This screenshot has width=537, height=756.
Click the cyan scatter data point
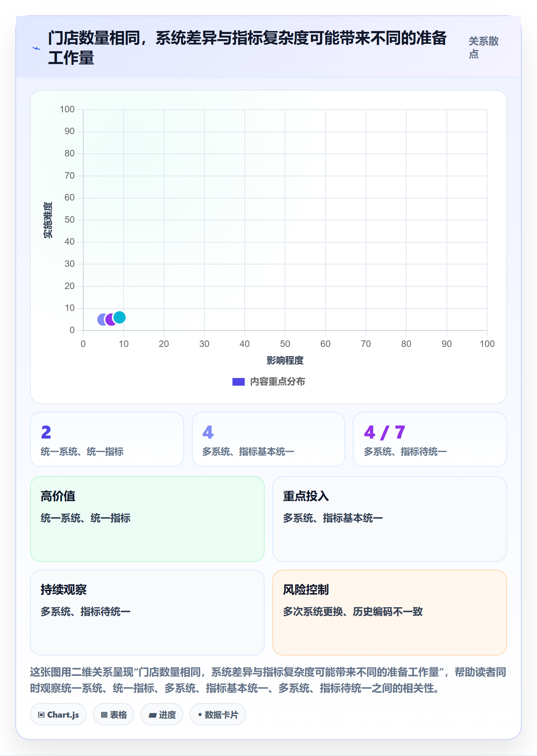[120, 317]
